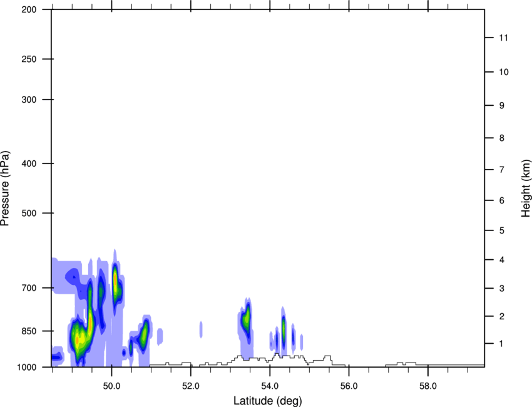
Task: Click the 58.0 latitude tick label
Action: click(x=428, y=386)
